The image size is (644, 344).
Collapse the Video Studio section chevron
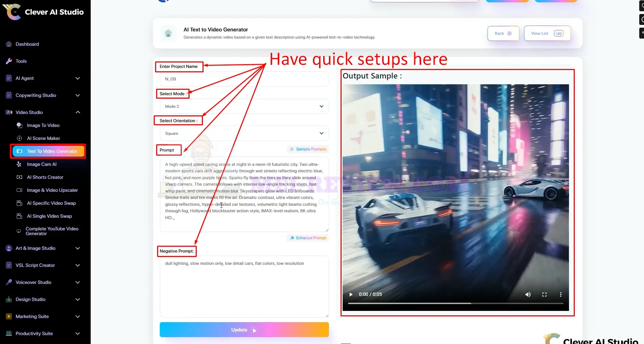click(x=78, y=112)
